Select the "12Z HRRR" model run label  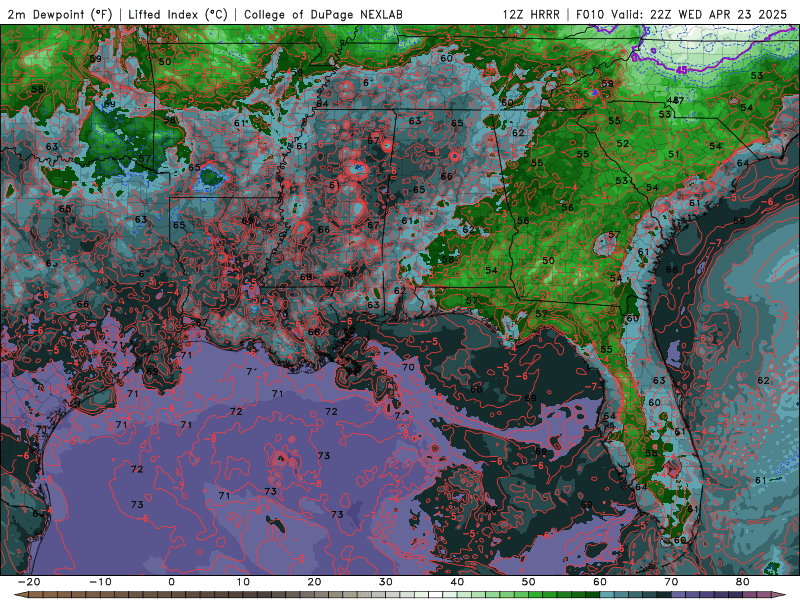click(531, 15)
